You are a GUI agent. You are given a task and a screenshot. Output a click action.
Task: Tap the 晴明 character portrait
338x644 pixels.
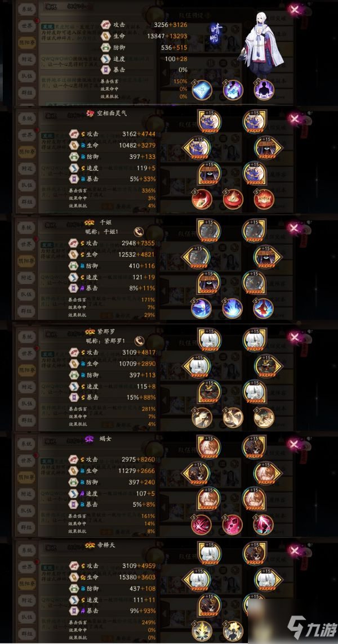tap(263, 39)
